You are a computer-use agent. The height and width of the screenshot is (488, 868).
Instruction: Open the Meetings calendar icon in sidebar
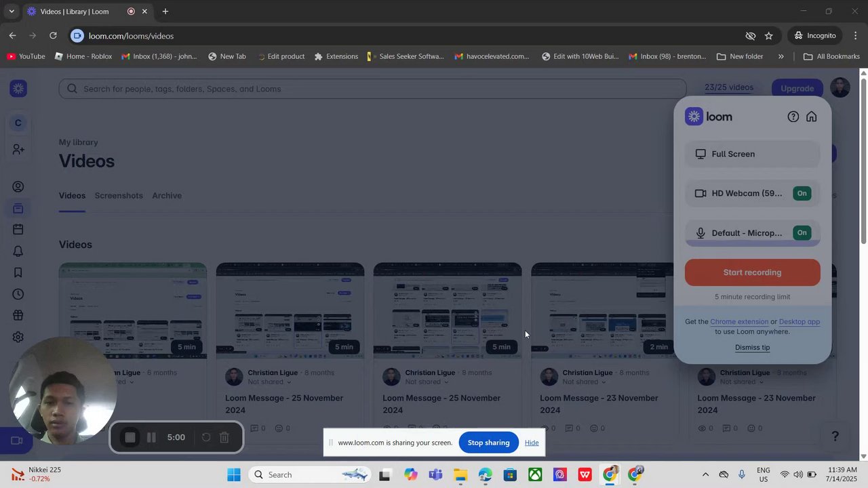[18, 230]
